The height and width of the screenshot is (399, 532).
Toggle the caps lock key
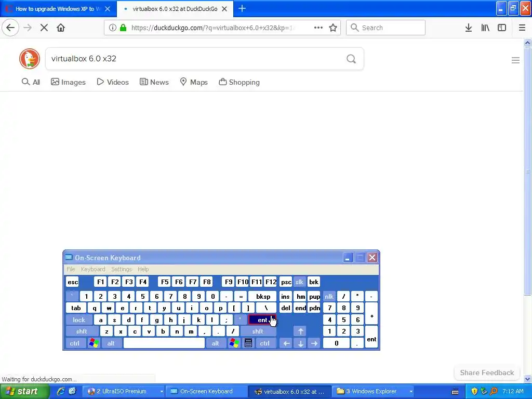tap(79, 320)
